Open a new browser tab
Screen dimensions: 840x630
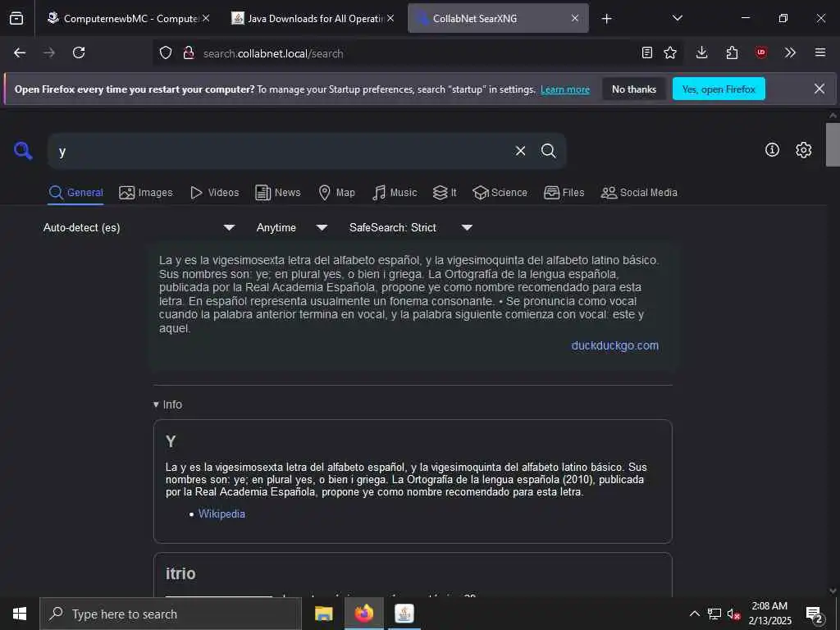pos(606,19)
